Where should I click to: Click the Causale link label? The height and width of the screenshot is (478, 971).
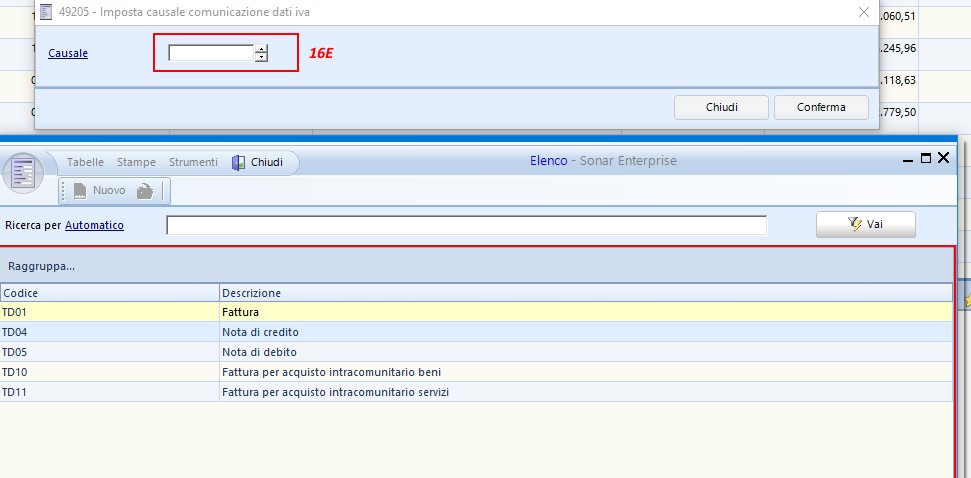[68, 53]
